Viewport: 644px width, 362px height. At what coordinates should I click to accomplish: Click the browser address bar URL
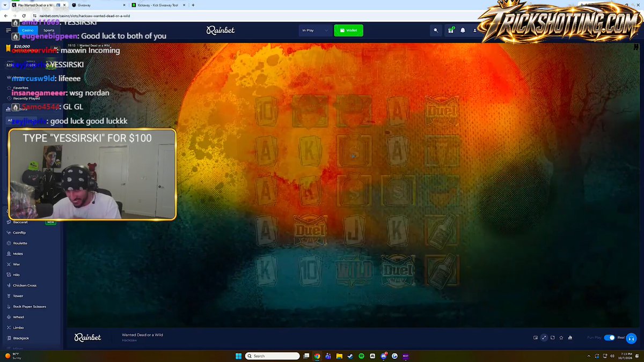click(x=84, y=16)
